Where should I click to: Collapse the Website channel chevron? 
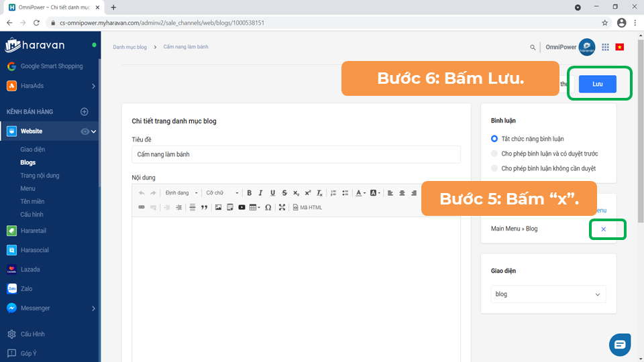94,131
